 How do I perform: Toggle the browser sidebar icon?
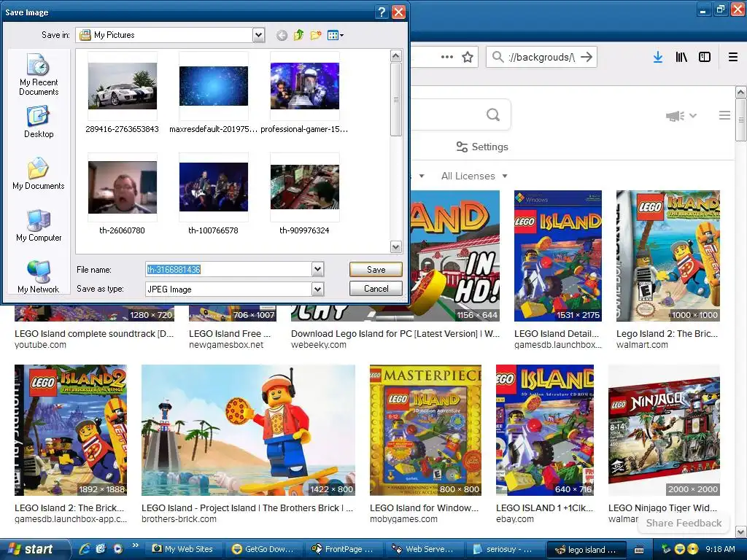click(705, 57)
